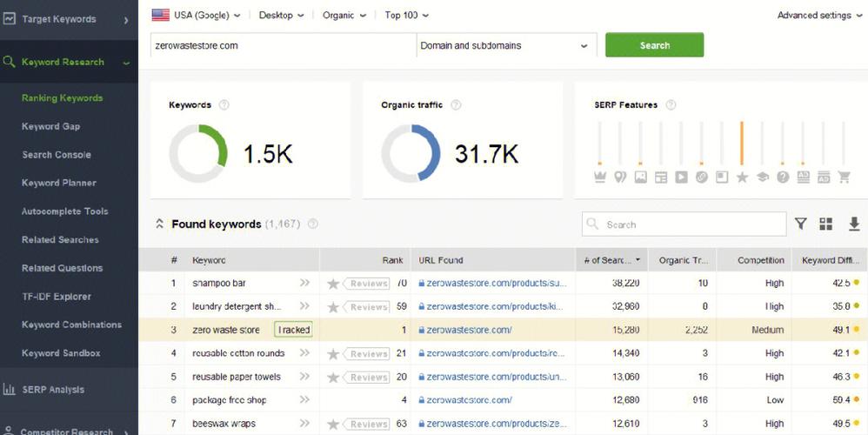868x435 pixels.
Task: Click the image pack SERP feature icon
Action: [x=640, y=177]
